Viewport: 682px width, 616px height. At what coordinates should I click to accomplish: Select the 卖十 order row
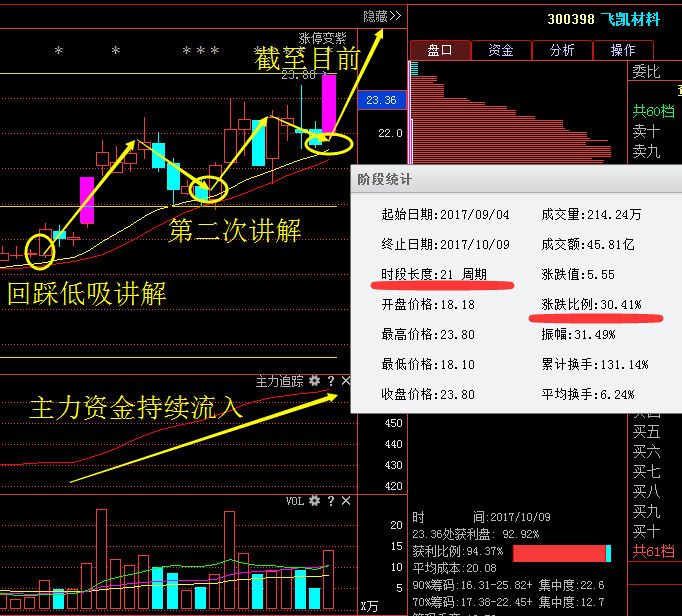pyautogui.click(x=646, y=131)
